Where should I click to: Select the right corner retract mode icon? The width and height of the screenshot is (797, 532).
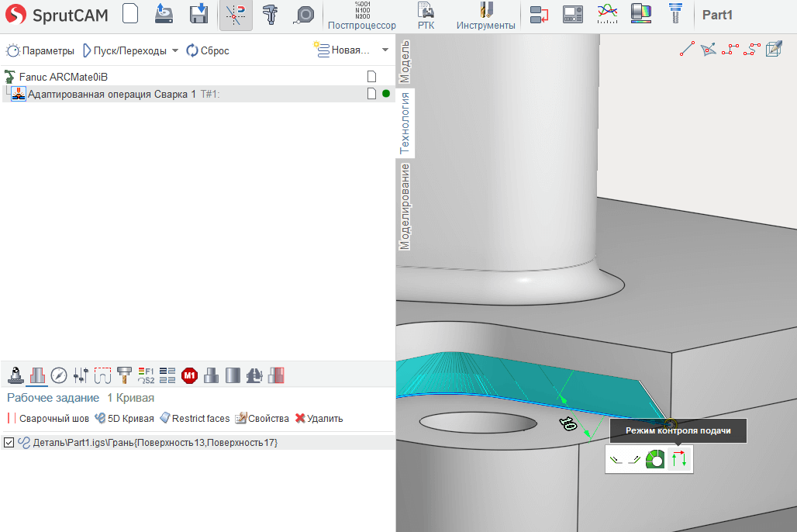pos(634,460)
